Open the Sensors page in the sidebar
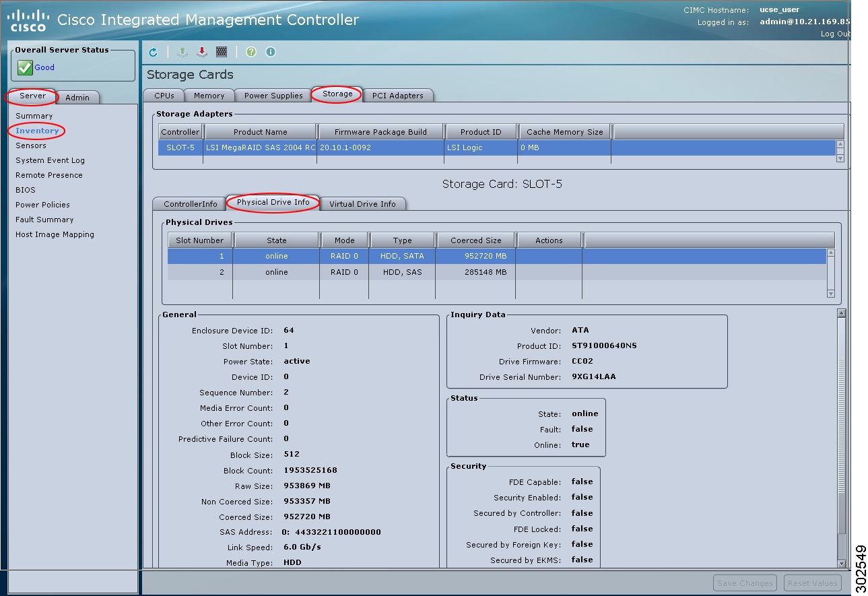 [x=31, y=145]
